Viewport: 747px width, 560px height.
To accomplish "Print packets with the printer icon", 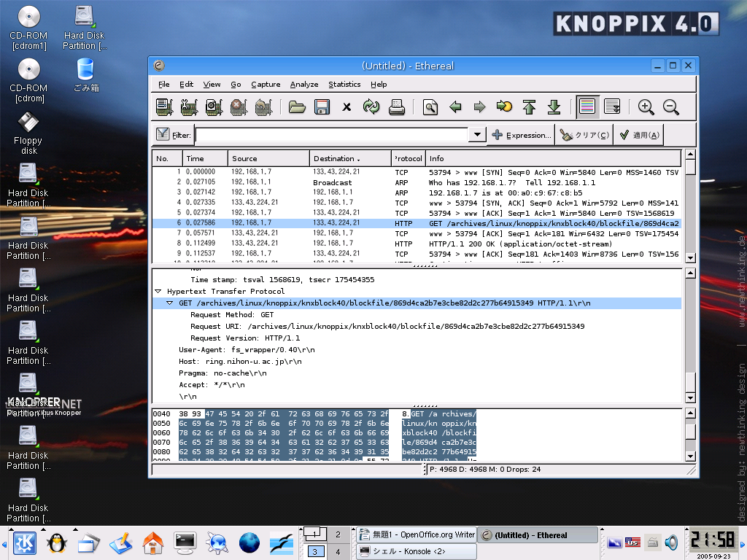I will pyautogui.click(x=396, y=106).
